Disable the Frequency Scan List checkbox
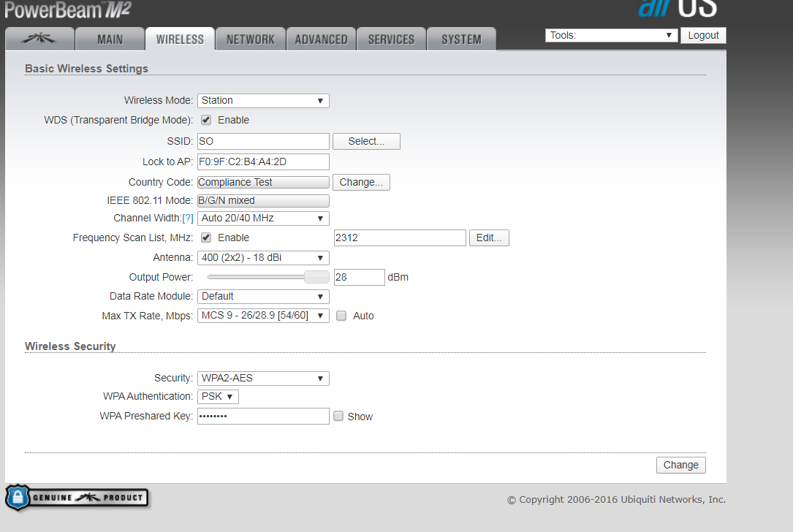The image size is (793, 532). click(x=206, y=237)
